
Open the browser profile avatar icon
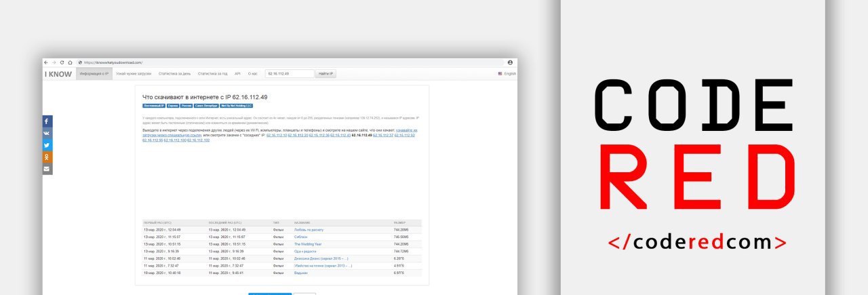point(510,62)
